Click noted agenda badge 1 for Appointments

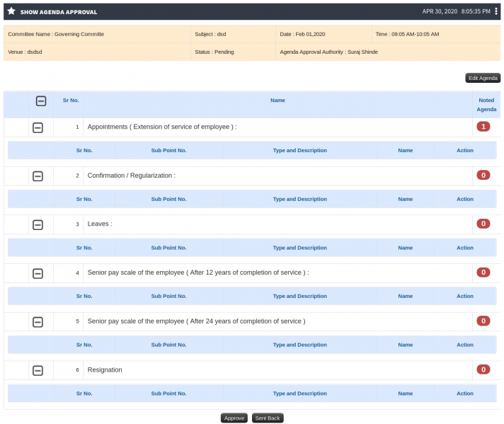click(x=483, y=127)
